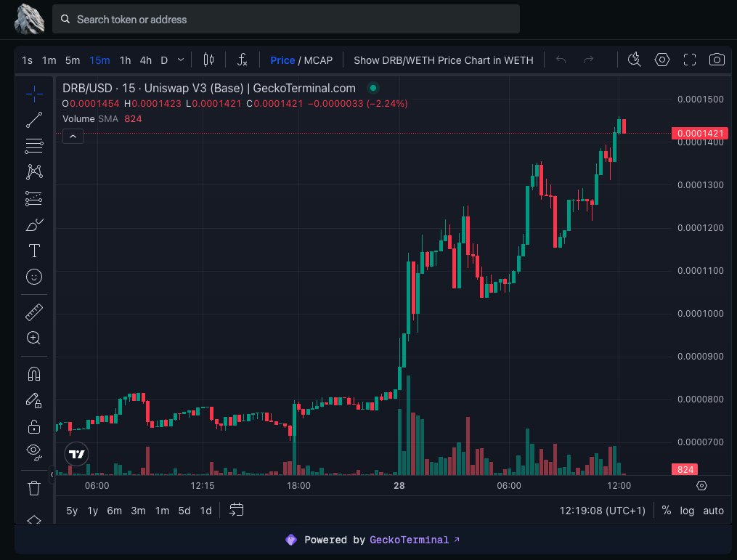Open the go-to-date calendar icon

click(237, 510)
